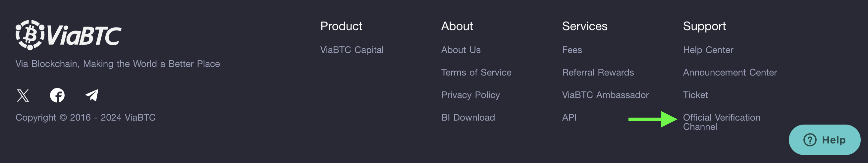The height and width of the screenshot is (163, 868).
Task: Click the ViaBTC logo
Action: coord(68,35)
